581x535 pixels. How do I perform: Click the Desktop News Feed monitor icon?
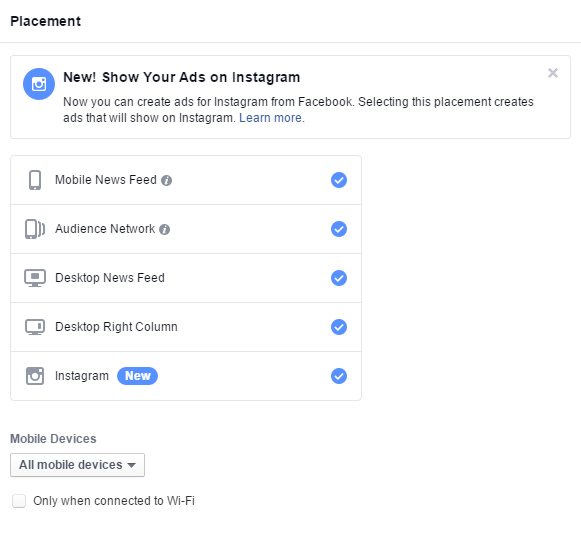click(35, 278)
